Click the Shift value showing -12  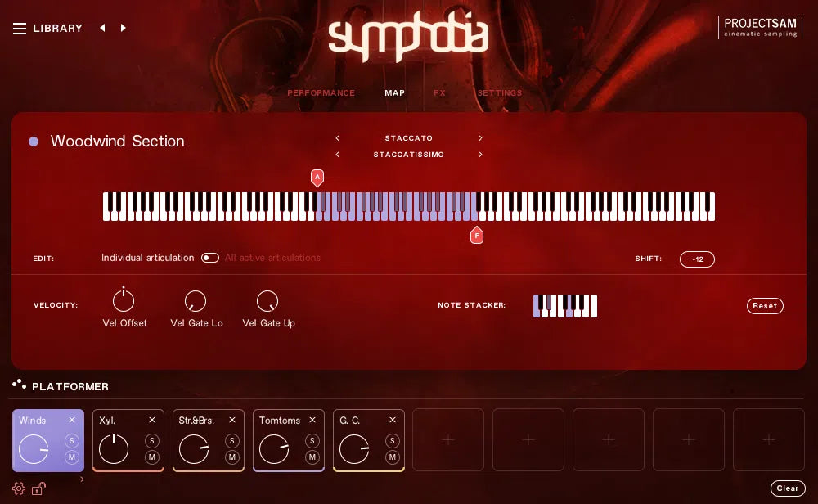point(697,259)
